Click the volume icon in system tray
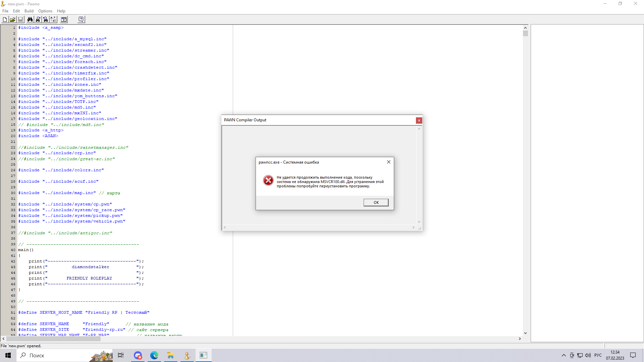 coord(588,355)
